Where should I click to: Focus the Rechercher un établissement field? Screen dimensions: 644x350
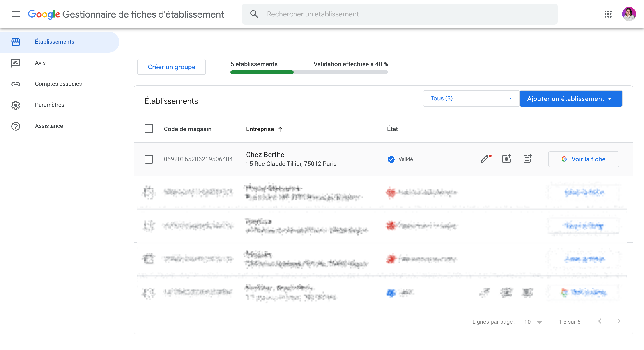pyautogui.click(x=400, y=14)
